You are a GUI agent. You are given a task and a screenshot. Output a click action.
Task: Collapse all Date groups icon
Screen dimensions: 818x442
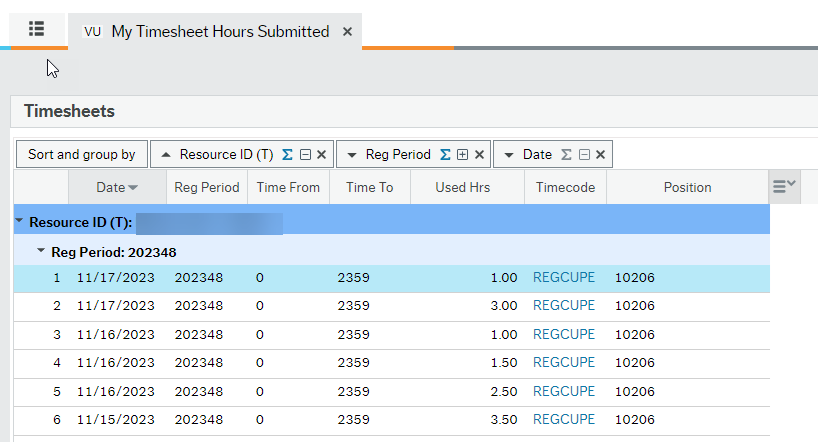coord(585,154)
